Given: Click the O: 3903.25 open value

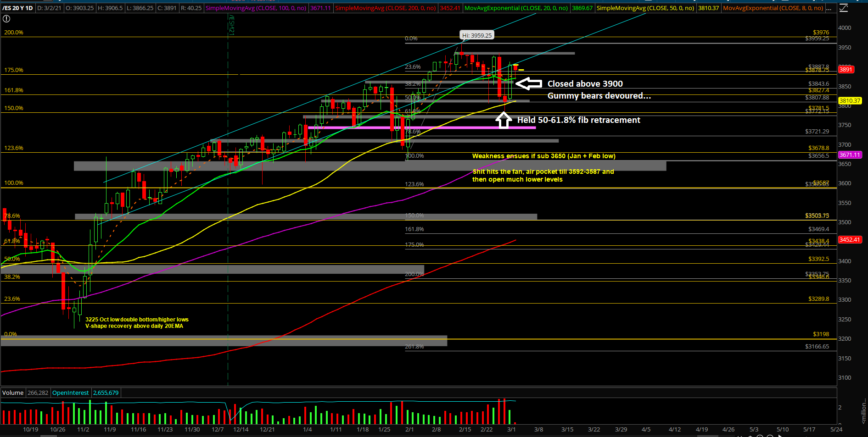Looking at the screenshot, I should (80, 8).
